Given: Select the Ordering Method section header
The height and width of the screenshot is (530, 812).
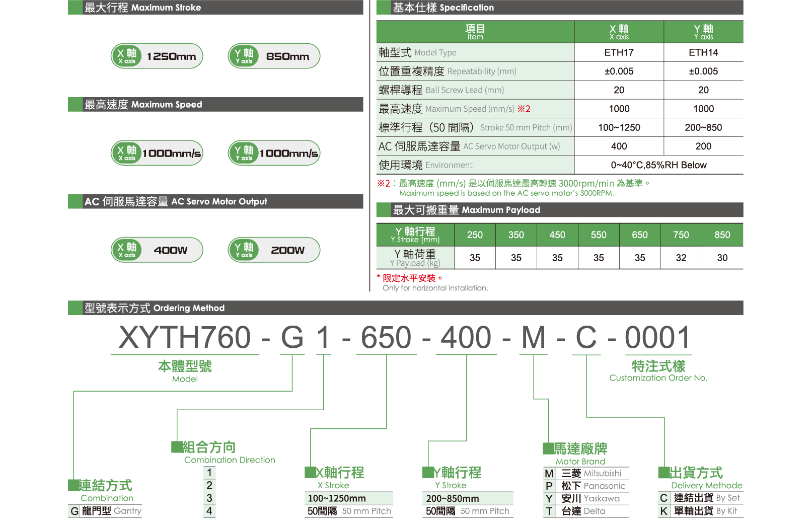Looking at the screenshot, I should tap(406, 308).
